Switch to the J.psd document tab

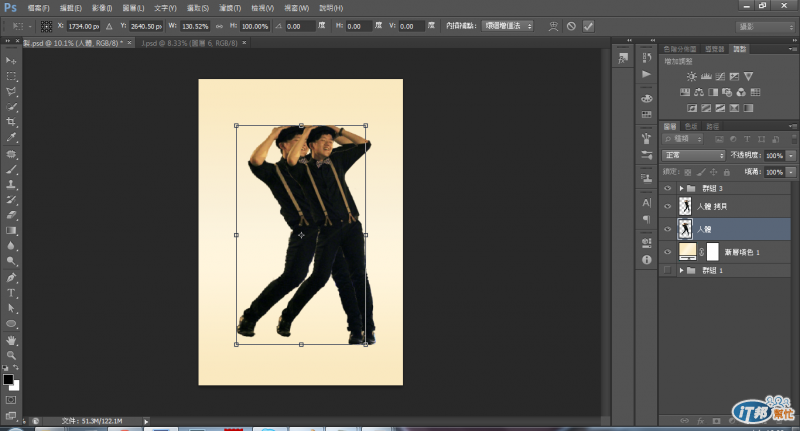tap(192, 44)
